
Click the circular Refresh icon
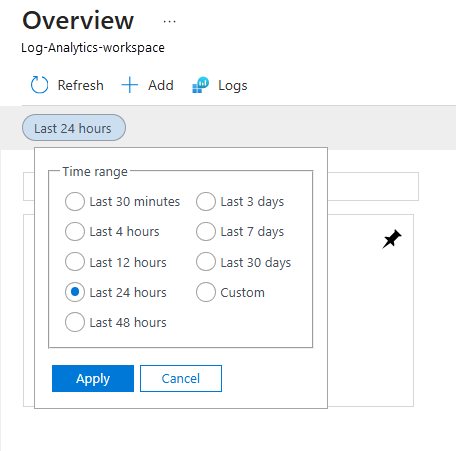(x=39, y=85)
